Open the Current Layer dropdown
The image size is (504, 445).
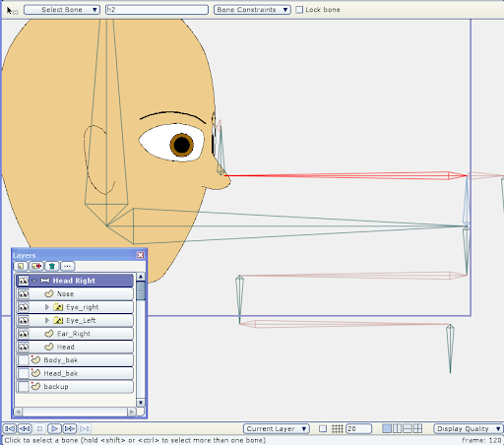pos(277,428)
